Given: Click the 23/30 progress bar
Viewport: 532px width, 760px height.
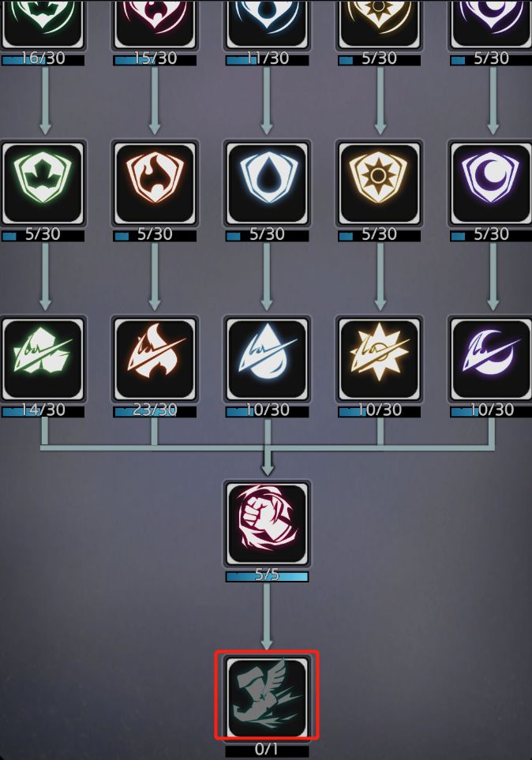Looking at the screenshot, I should click(x=155, y=411).
